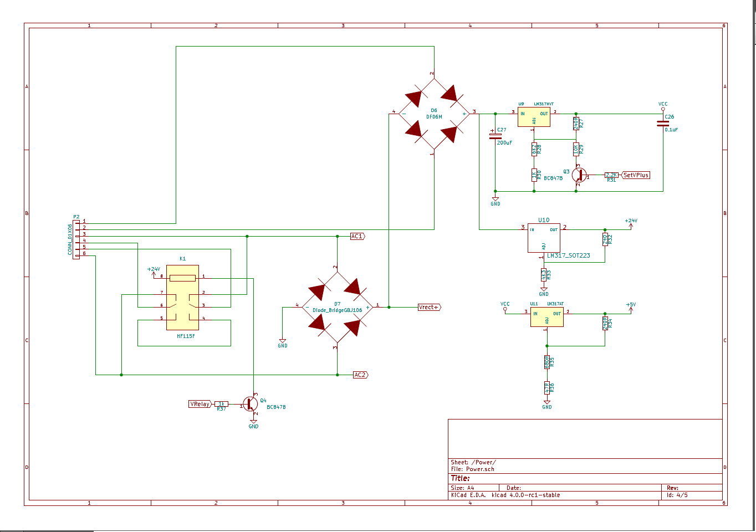Select the VCC power symbol above C26

point(663,106)
